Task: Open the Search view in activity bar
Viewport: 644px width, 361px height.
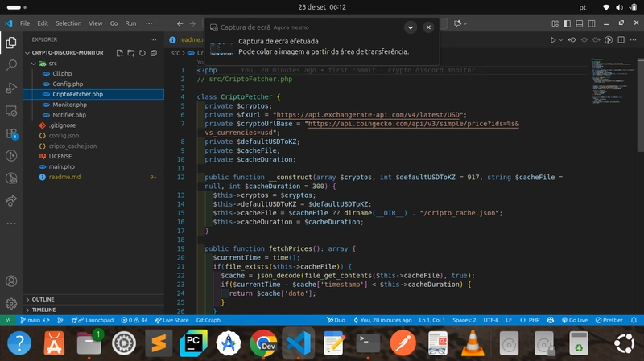Action: [11, 64]
